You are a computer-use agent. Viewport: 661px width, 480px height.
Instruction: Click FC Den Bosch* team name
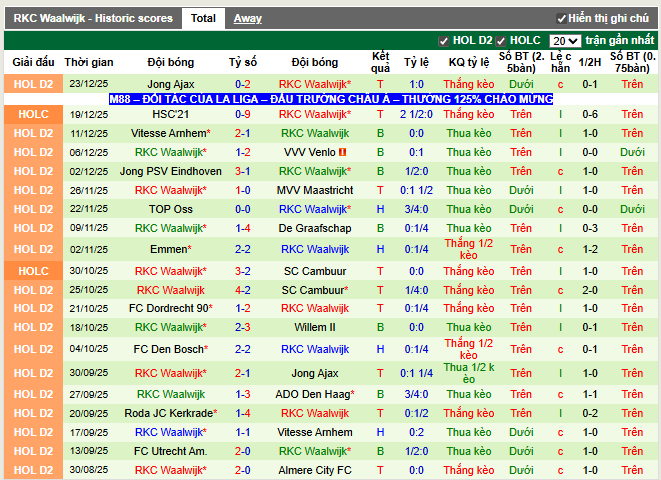click(171, 349)
